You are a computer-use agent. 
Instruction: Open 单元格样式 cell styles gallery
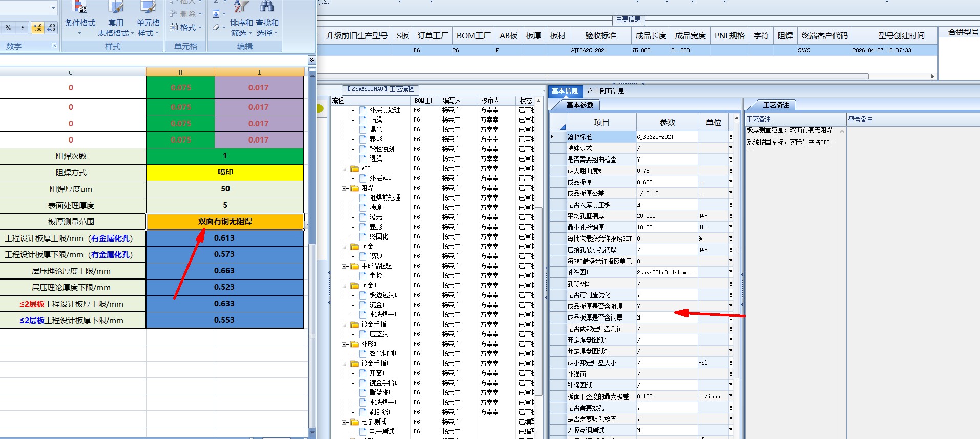click(x=148, y=19)
